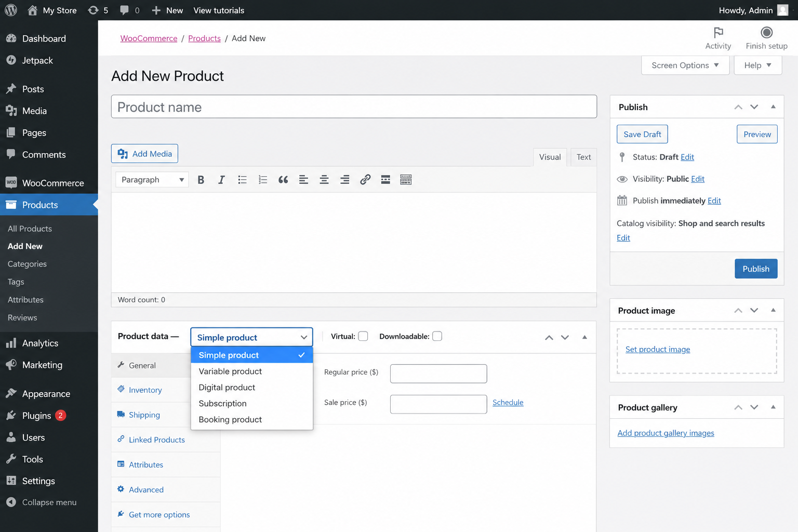The height and width of the screenshot is (532, 798).
Task: Select Booking product option
Action: (x=252, y=420)
